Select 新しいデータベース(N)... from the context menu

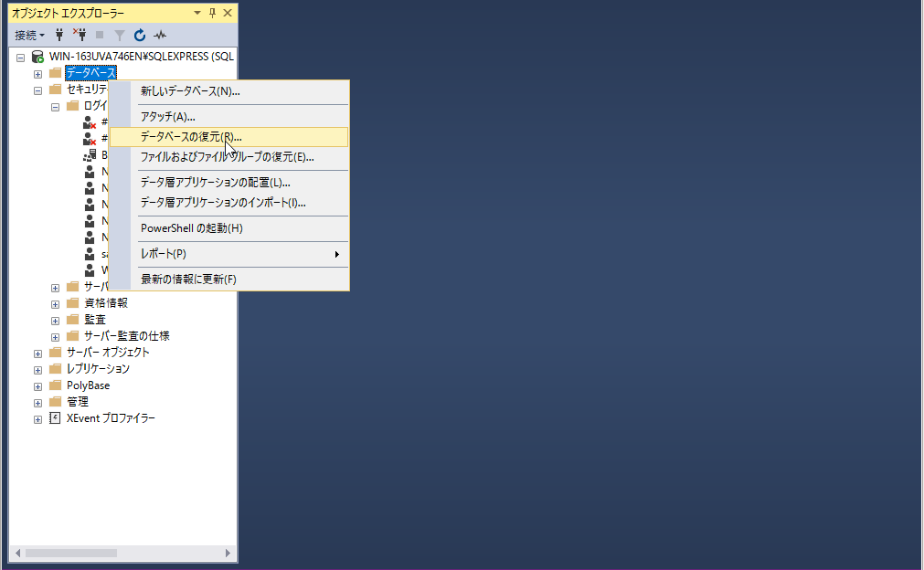tap(190, 91)
